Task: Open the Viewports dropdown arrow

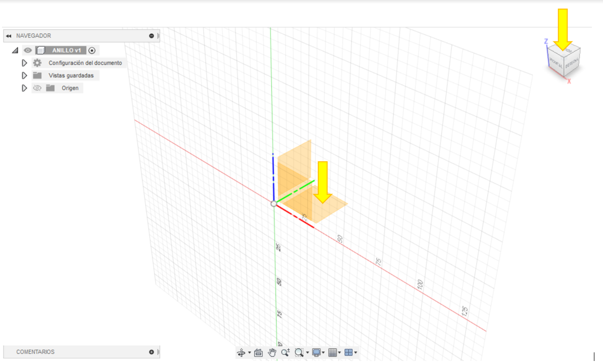Action: tap(356, 352)
